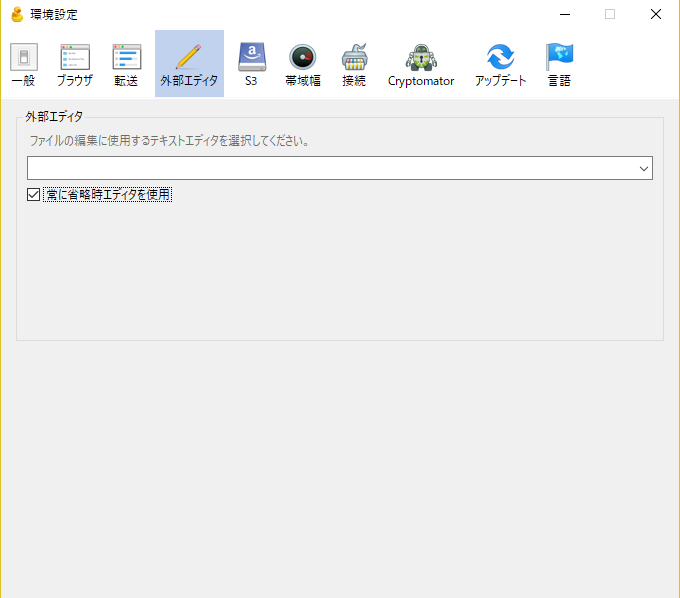Viewport: 680px width, 598px height.
Task: Open the アップデート update settings
Action: pyautogui.click(x=500, y=64)
